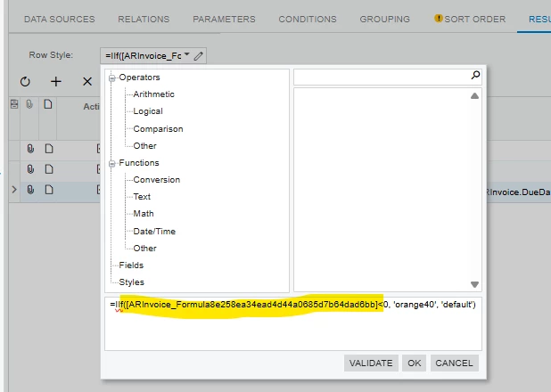Click the Functions tree label
Image resolution: width=551 pixels, height=392 pixels.
(139, 163)
